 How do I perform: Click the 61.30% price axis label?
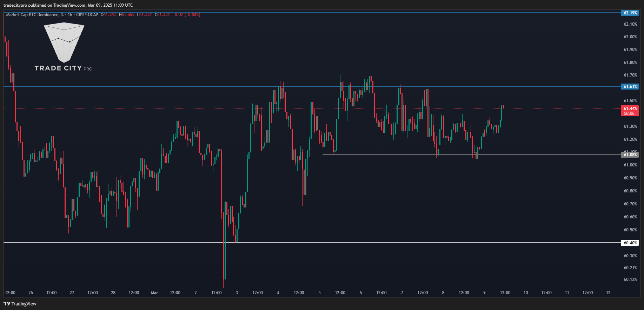click(x=630, y=126)
